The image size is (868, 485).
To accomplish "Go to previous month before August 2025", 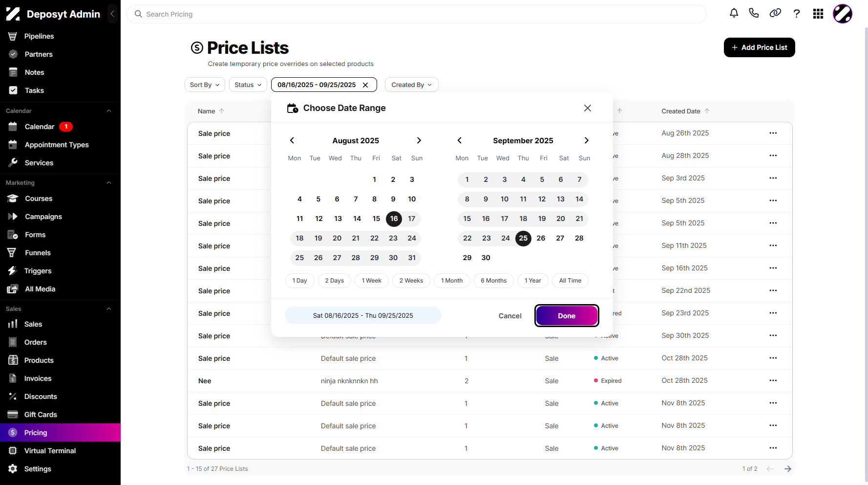I will pos(292,140).
